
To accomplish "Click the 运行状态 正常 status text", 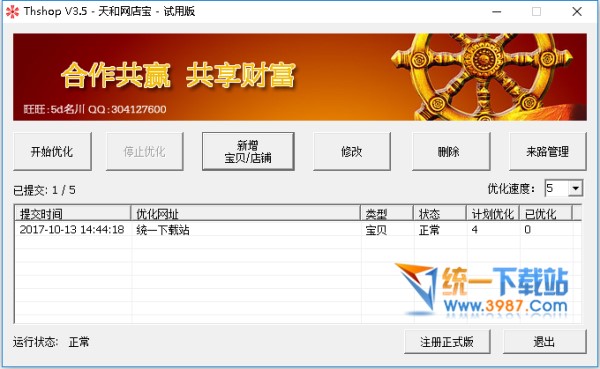I will click(51, 341).
